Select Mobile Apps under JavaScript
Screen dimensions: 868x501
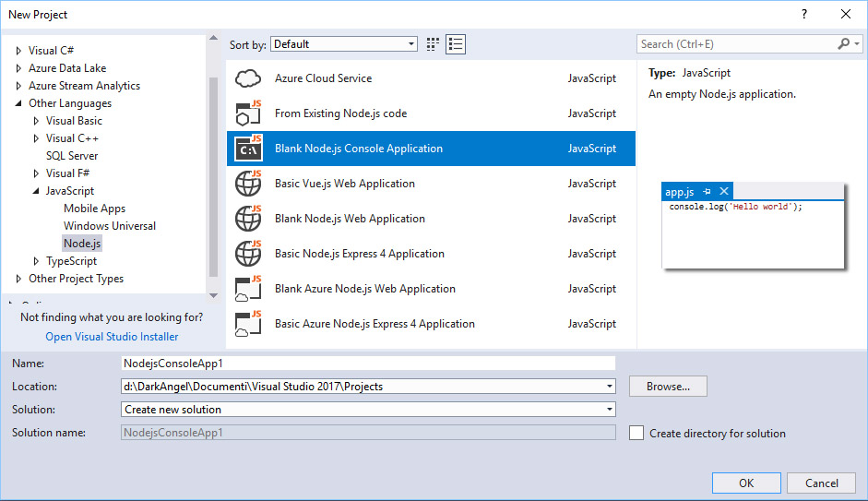[x=94, y=209]
